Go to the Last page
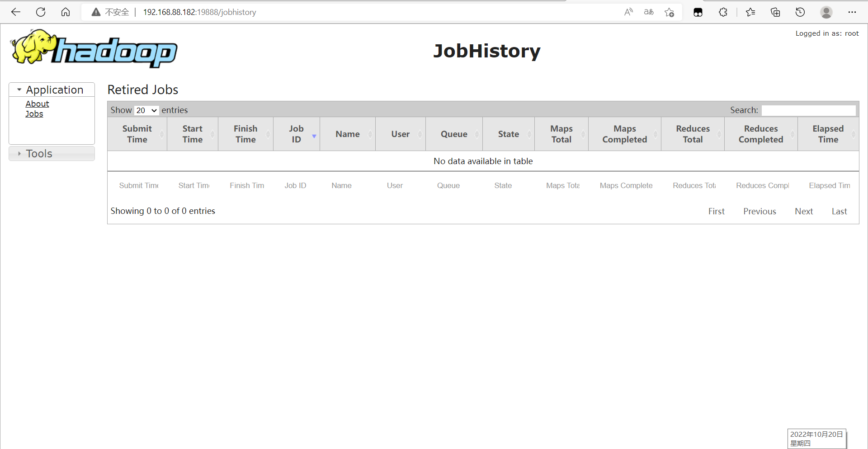The height and width of the screenshot is (449, 868). (839, 211)
